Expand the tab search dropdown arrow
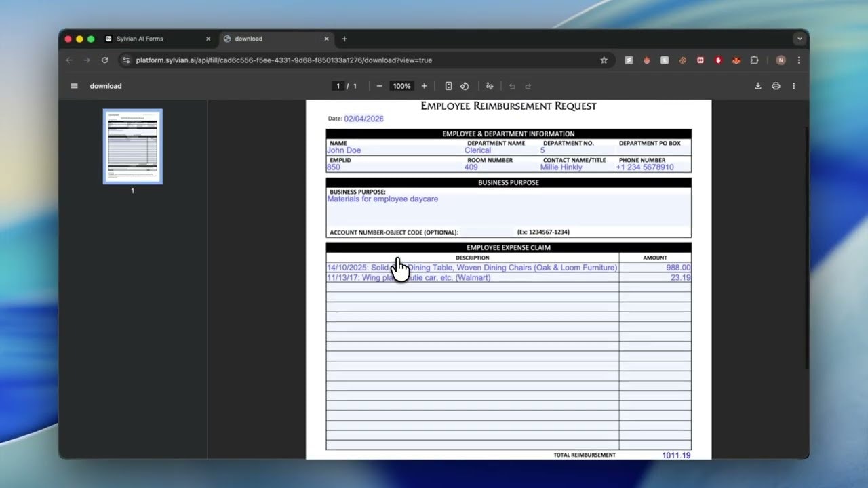The width and height of the screenshot is (868, 488). pyautogui.click(x=800, y=39)
